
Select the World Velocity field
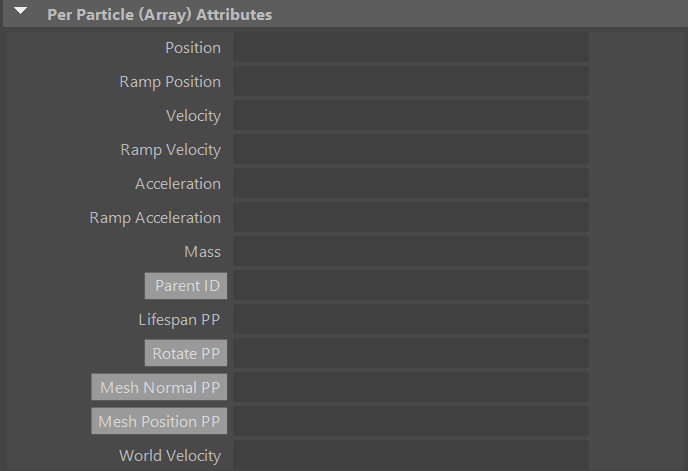410,456
